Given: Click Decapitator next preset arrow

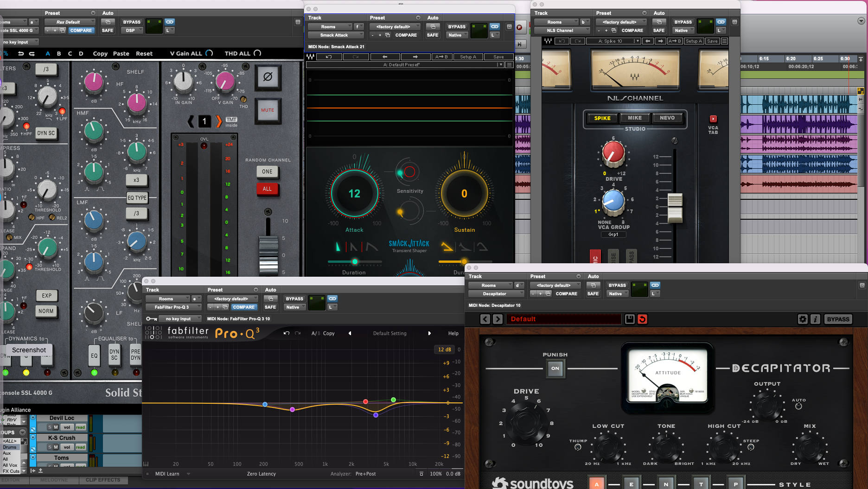Looking at the screenshot, I should click(x=498, y=319).
